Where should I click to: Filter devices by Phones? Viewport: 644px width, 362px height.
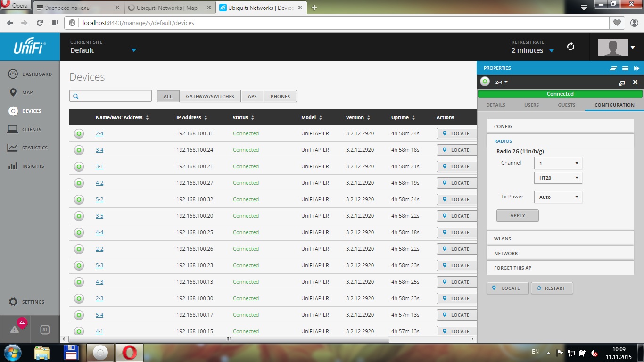280,96
